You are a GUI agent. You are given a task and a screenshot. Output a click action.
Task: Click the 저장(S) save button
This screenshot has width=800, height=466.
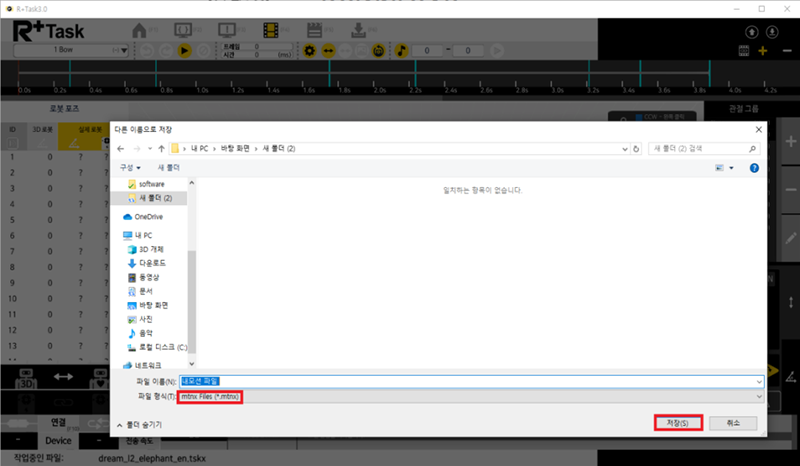677,423
